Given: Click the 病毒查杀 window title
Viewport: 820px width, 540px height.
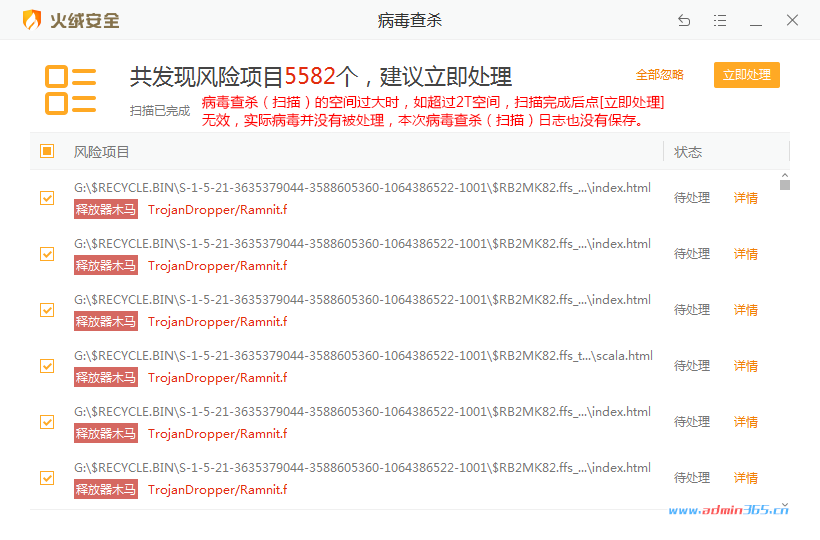Looking at the screenshot, I should (x=410, y=20).
